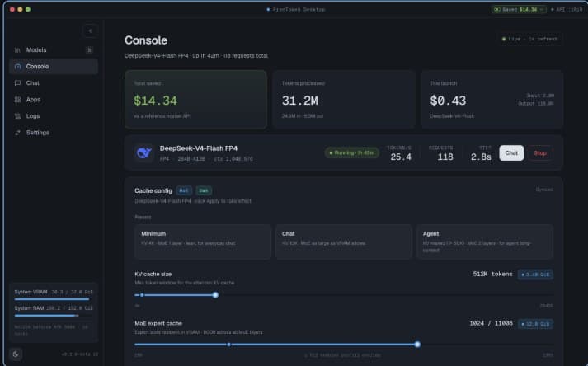
Task: Open the Saved $14.34 dropdown in title bar
Action: (519, 9)
